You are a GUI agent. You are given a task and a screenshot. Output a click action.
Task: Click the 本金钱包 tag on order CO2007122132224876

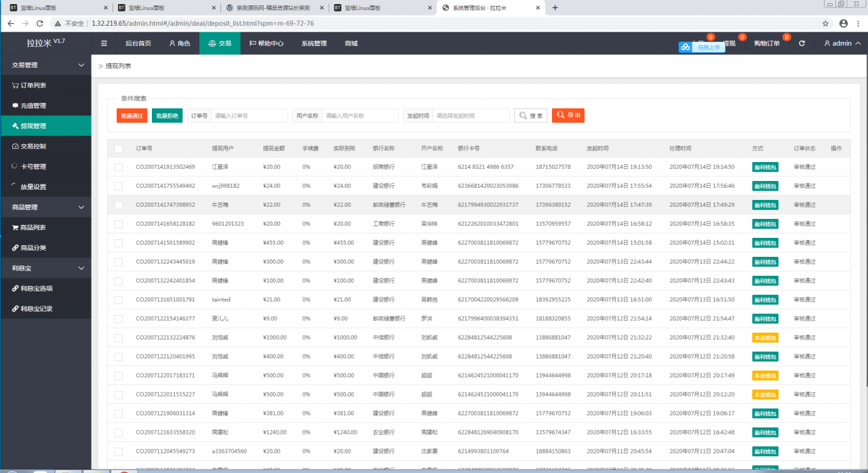click(765, 337)
